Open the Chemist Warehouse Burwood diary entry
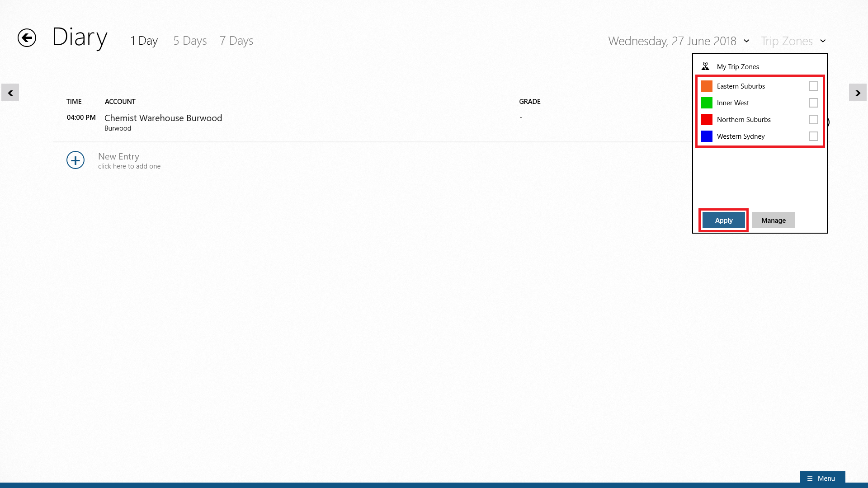 click(x=163, y=118)
